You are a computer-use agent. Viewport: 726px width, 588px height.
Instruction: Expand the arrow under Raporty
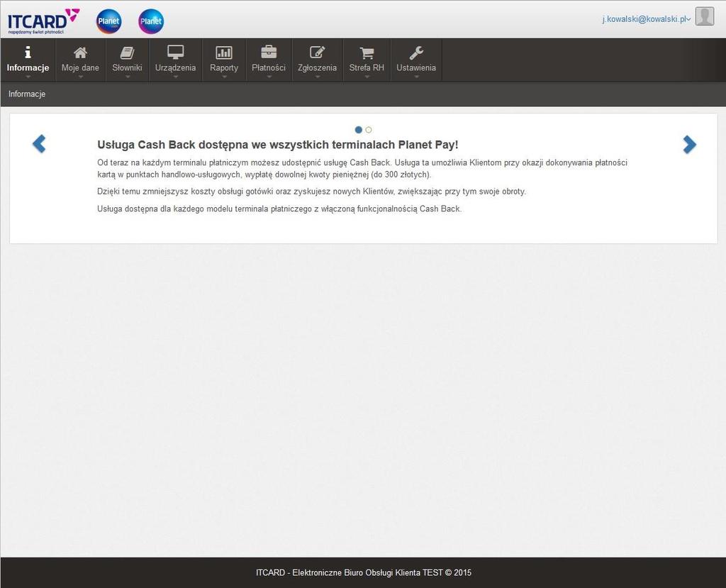pos(224,77)
